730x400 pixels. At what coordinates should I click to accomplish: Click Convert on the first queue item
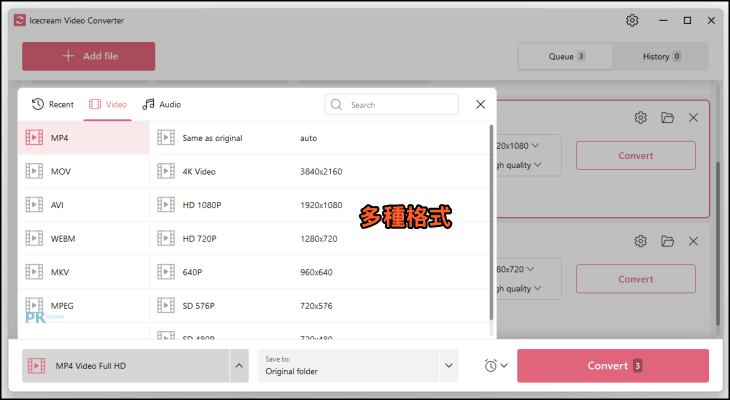click(635, 156)
